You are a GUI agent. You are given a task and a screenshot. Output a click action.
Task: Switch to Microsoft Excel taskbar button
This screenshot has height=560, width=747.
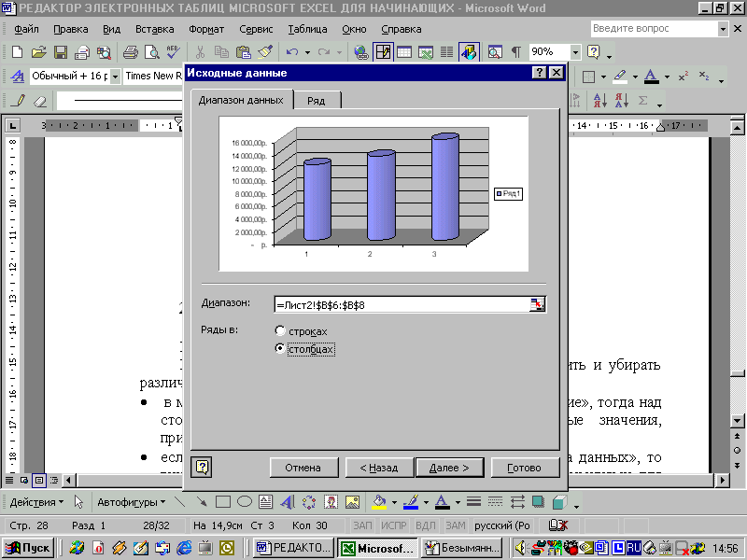pos(378,548)
